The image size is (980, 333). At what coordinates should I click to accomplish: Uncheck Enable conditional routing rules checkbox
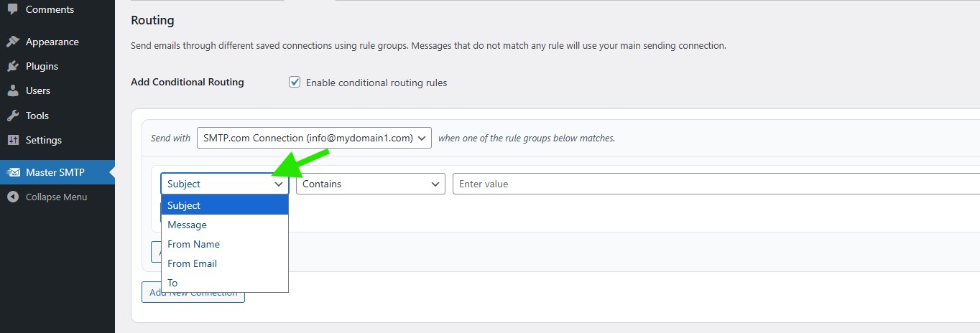(x=295, y=83)
